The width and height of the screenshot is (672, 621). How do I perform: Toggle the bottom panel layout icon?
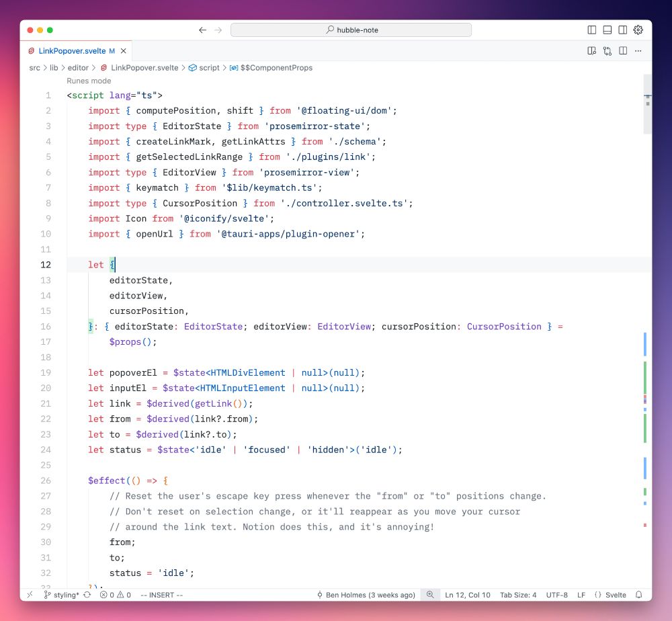607,30
